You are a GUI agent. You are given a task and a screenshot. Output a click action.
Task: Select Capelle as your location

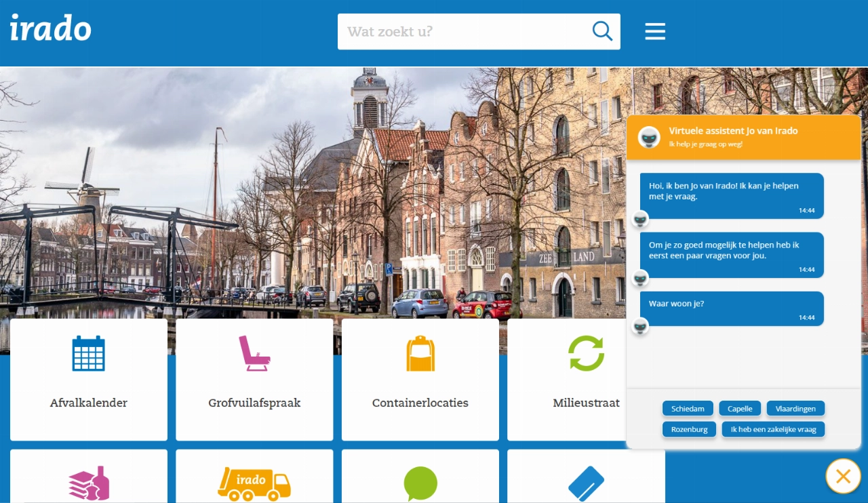pos(740,409)
